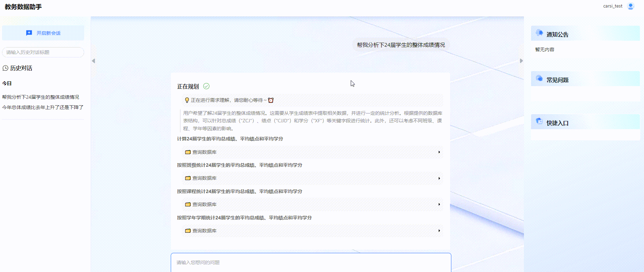
Task: Click the alarm clock icon after 请您耐心等待
Action: click(271, 100)
